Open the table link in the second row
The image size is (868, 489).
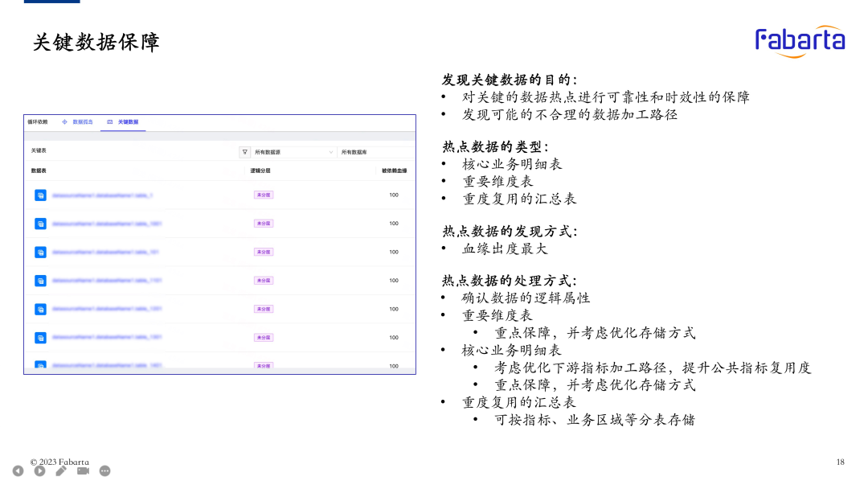(x=107, y=224)
